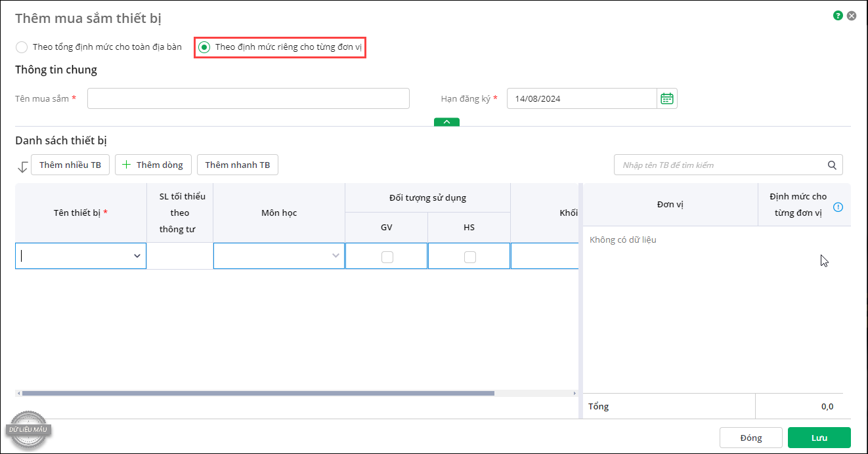Collapse the Thông tin chung section
The height and width of the screenshot is (454, 868).
[446, 122]
